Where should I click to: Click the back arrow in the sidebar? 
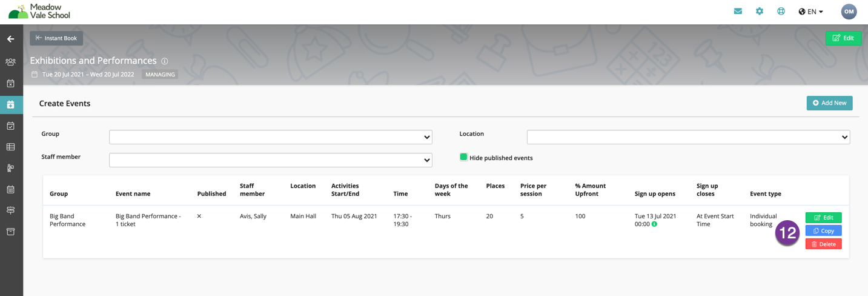(10, 39)
